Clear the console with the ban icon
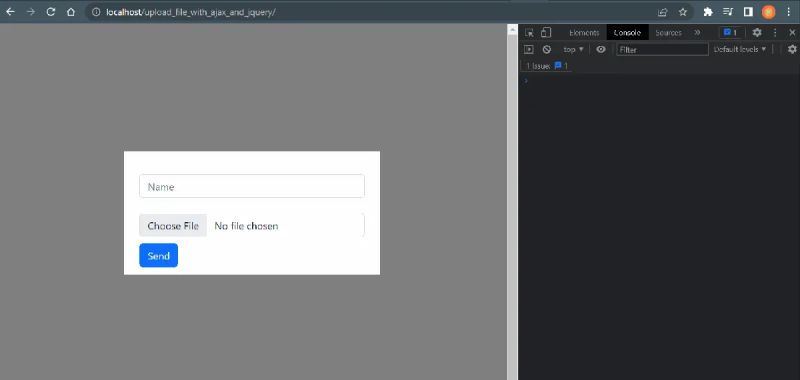The width and height of the screenshot is (800, 380). [x=546, y=49]
